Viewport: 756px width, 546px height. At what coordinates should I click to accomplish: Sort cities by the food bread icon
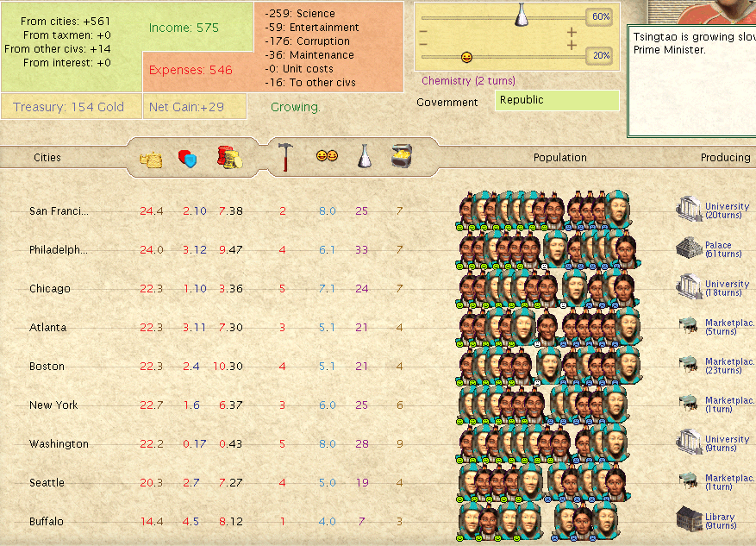(x=151, y=160)
